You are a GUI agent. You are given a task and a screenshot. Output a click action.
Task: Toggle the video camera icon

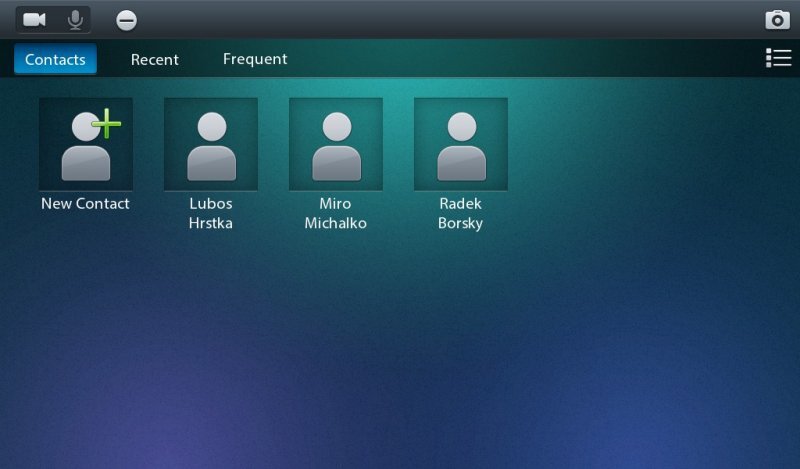(x=35, y=20)
